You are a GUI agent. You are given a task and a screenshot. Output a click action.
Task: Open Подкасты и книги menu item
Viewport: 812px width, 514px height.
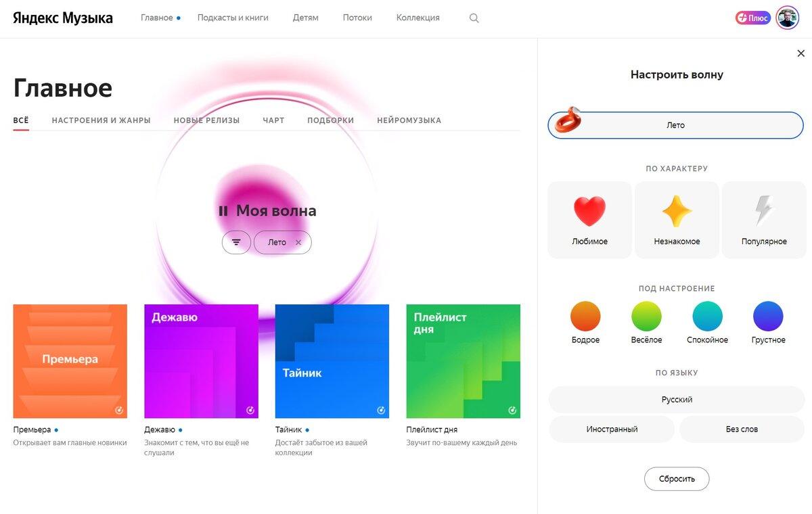pos(233,18)
